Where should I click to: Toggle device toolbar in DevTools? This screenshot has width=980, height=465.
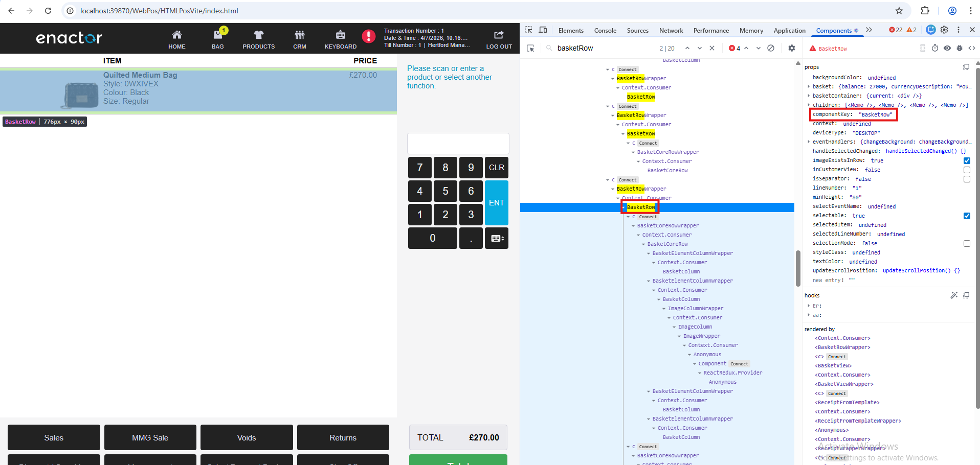(x=543, y=30)
